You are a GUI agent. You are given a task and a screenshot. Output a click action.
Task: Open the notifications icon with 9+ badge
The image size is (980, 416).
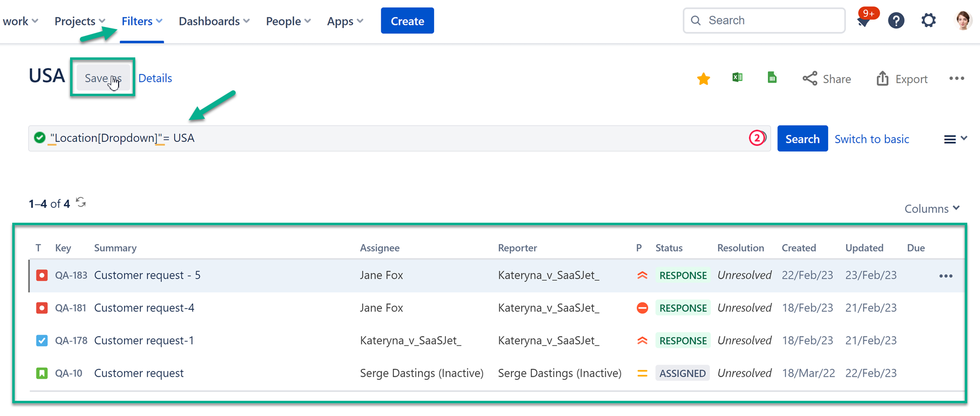click(x=864, y=21)
